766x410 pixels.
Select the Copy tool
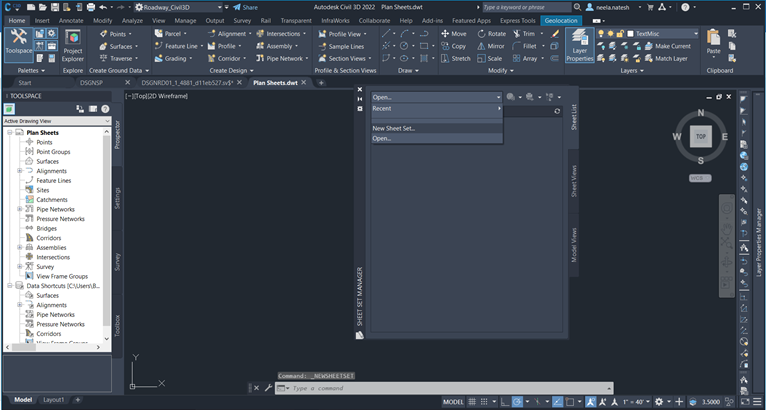(x=453, y=46)
